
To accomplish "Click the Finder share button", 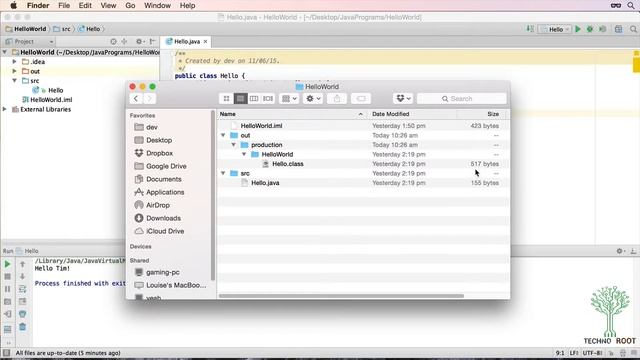I will coord(337,98).
